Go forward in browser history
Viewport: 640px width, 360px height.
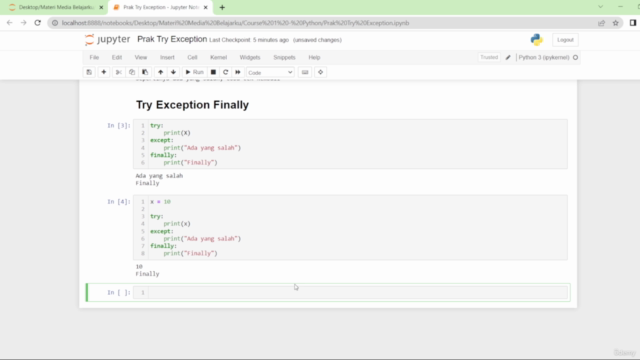coord(23,23)
